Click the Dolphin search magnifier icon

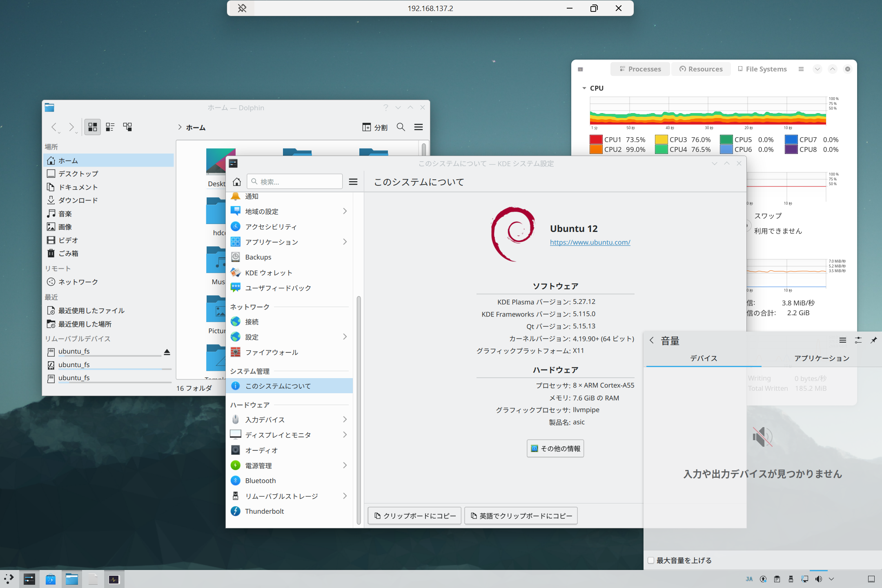pos(401,127)
